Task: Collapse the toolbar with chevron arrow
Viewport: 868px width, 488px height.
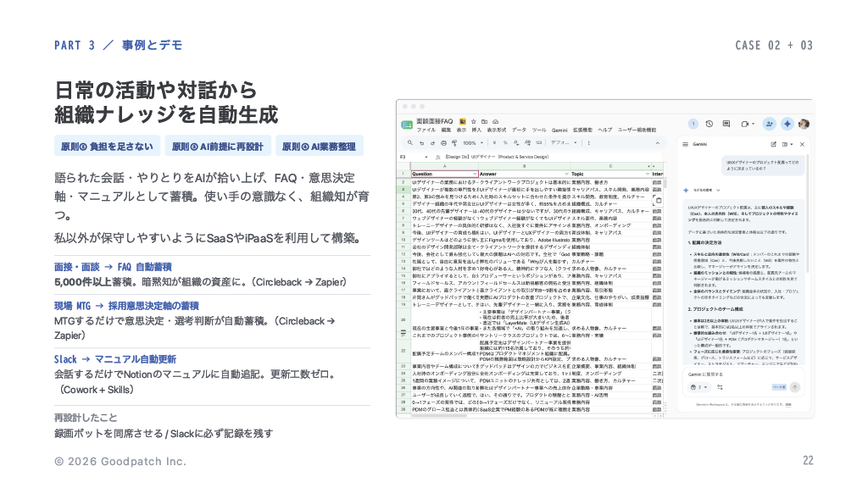Action: [658, 142]
